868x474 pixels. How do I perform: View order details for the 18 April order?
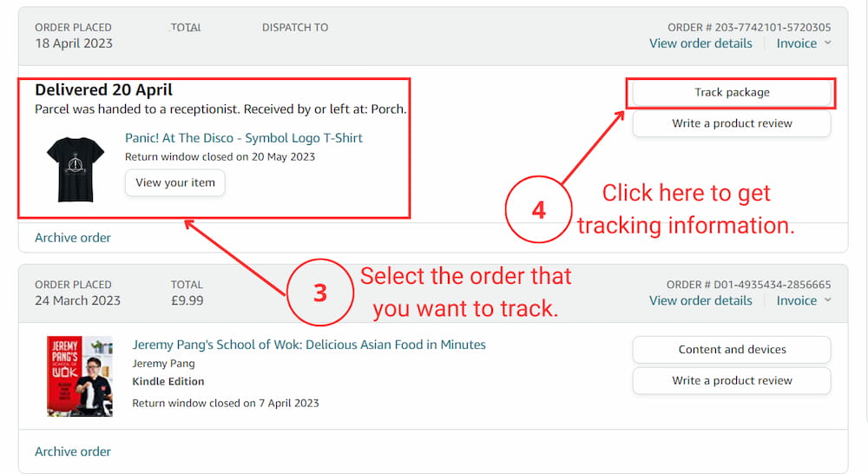click(700, 43)
